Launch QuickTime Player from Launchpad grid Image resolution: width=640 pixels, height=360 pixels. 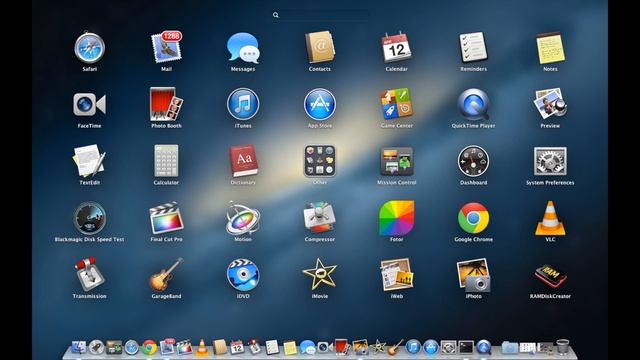coord(473,104)
